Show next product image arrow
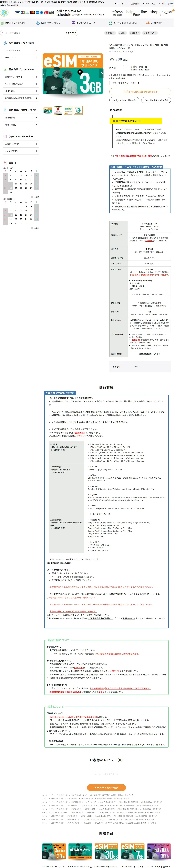 click(x=102, y=73)
